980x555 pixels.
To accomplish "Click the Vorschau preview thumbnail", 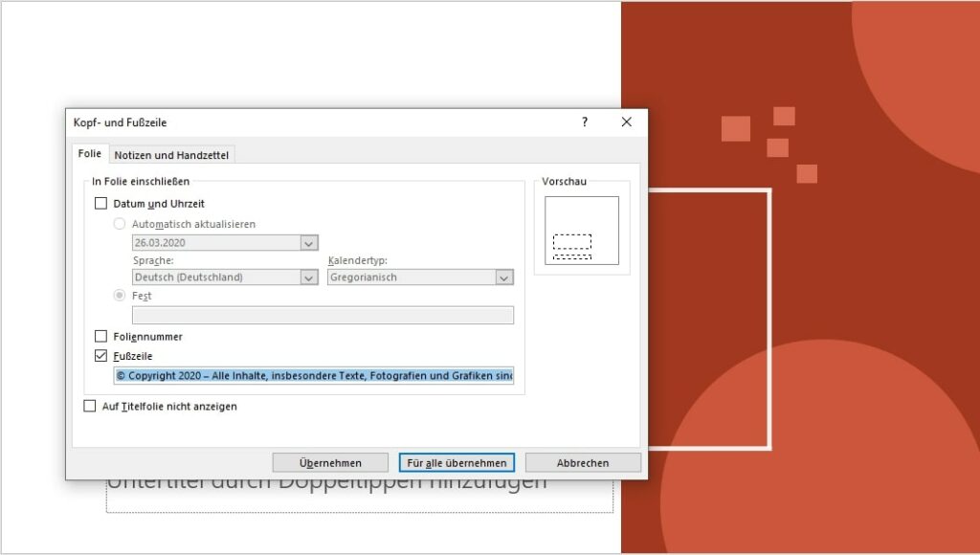I will 582,231.
